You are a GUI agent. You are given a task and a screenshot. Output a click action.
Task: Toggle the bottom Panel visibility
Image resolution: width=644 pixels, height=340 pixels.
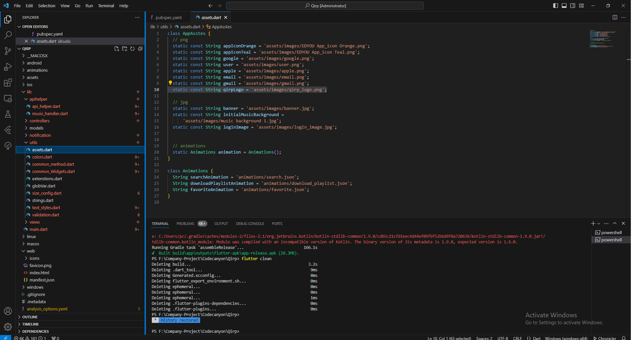click(x=564, y=6)
